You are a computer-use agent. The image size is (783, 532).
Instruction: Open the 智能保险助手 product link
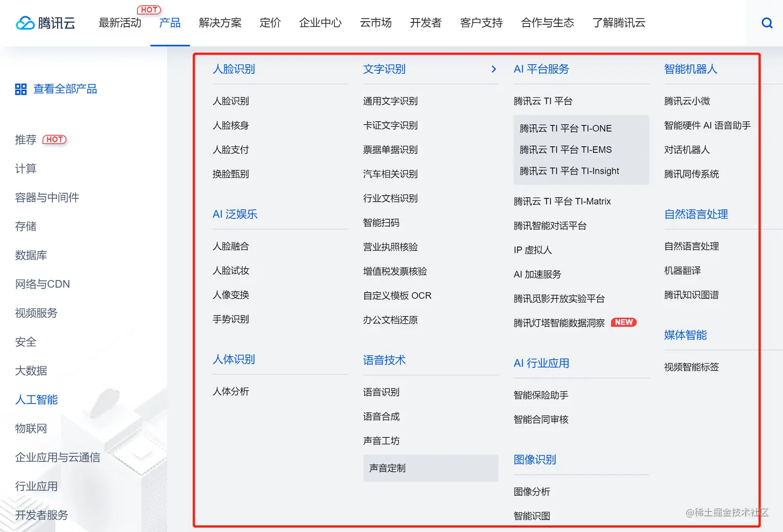tap(541, 395)
